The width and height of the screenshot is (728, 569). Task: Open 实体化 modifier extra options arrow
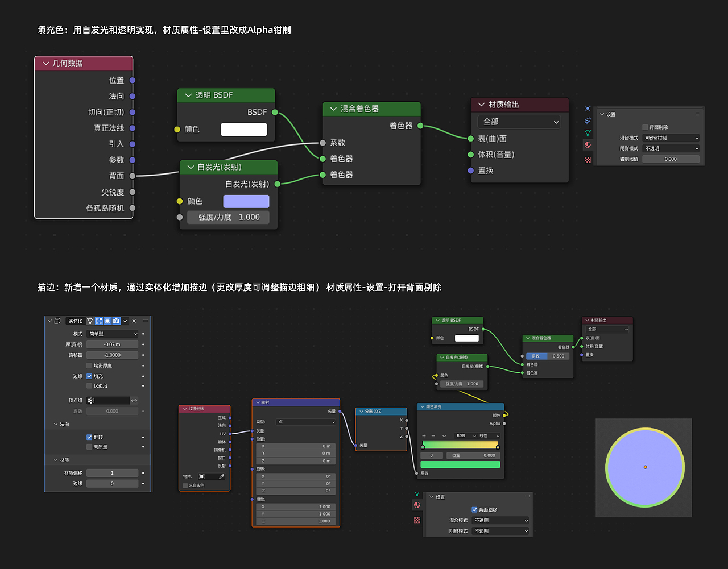click(125, 321)
